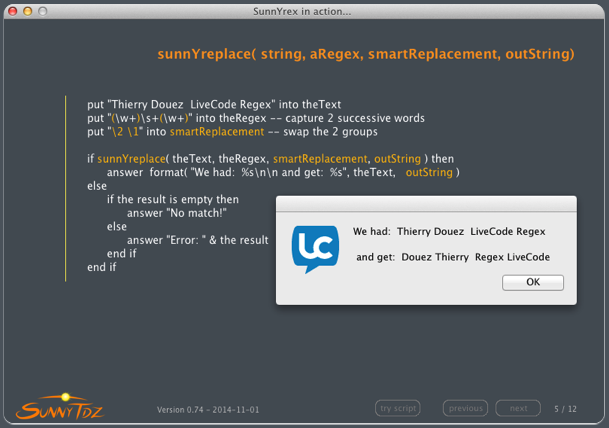Image resolution: width=609 pixels, height=428 pixels.
Task: Close the SunnYrex window with red button
Action: (11, 11)
